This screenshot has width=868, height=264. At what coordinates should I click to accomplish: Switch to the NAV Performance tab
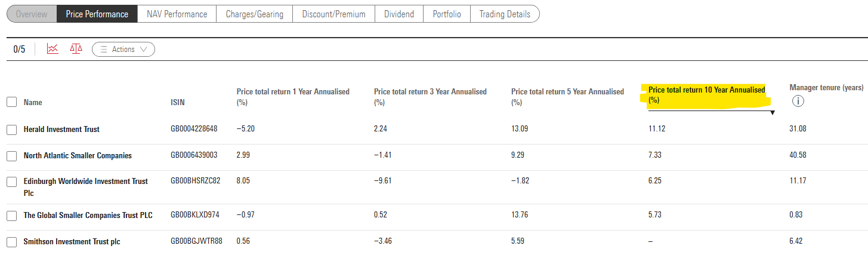point(177,14)
